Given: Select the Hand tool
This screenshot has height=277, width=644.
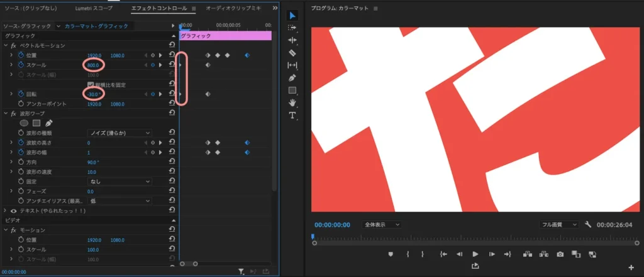Looking at the screenshot, I should coord(292,103).
